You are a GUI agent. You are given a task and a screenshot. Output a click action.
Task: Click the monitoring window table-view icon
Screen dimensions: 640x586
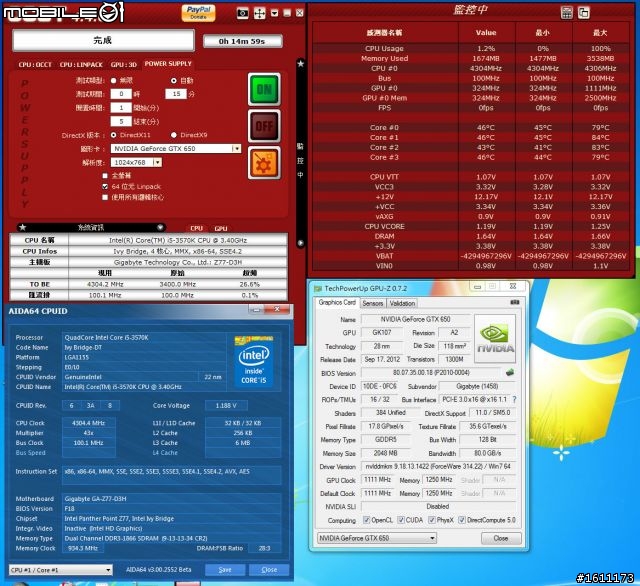point(567,13)
